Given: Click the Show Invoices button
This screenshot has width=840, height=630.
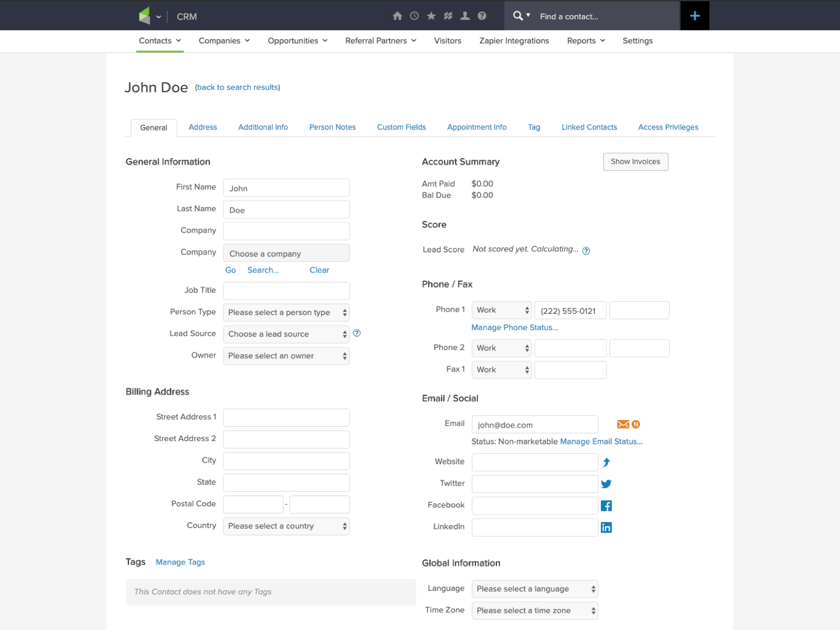Looking at the screenshot, I should pyautogui.click(x=635, y=162).
